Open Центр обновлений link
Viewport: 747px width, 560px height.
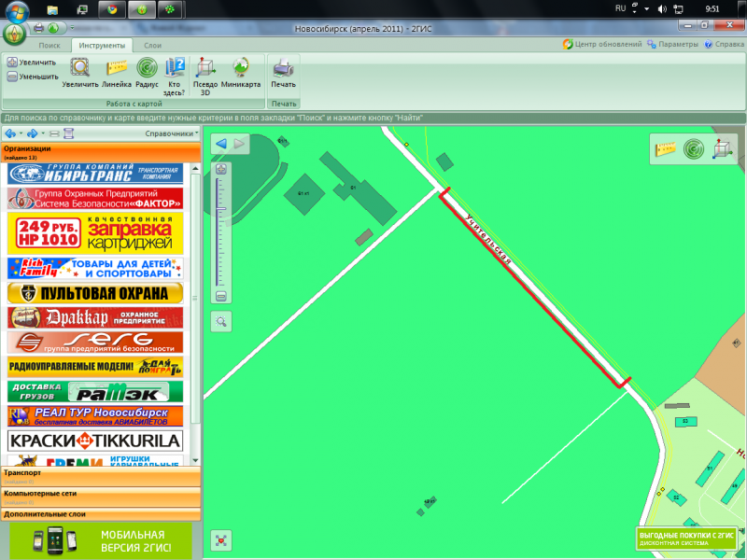[602, 44]
